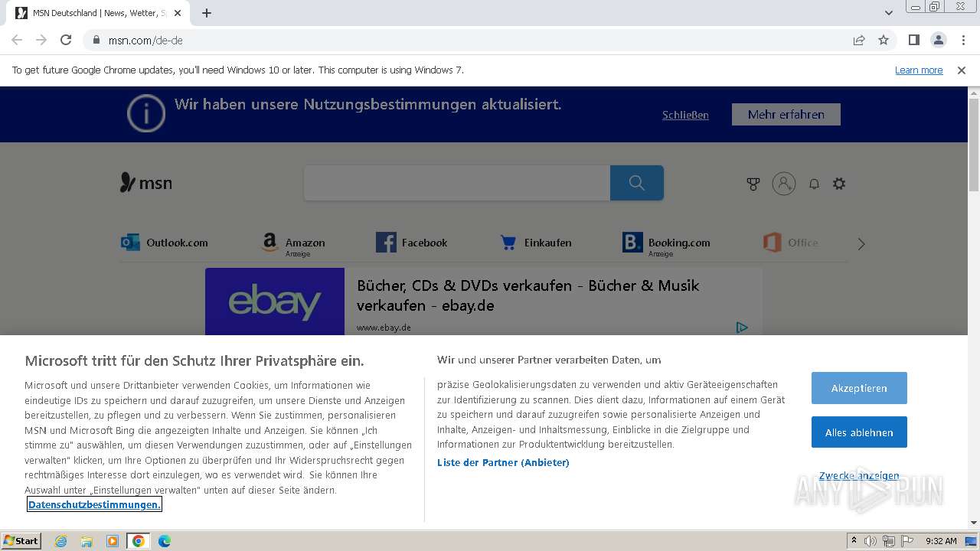Show hidden tray icons arrow
This screenshot has width=980, height=551.
tap(854, 541)
